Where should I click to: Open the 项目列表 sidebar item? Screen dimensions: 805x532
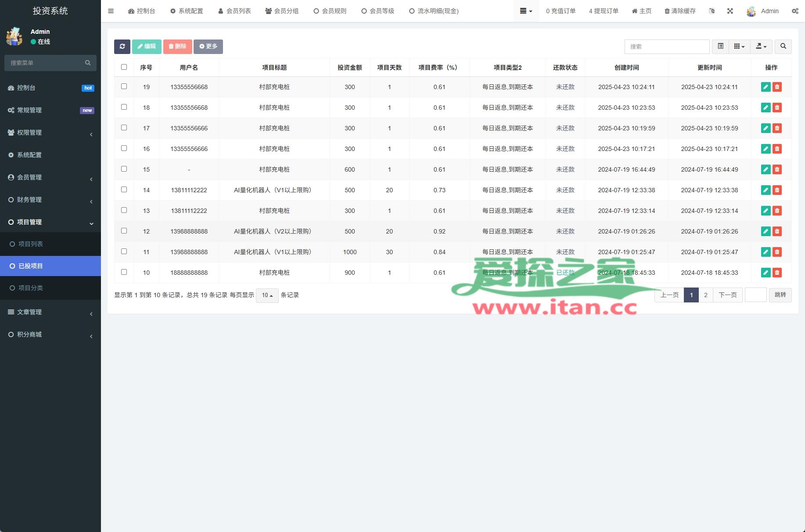(x=31, y=244)
